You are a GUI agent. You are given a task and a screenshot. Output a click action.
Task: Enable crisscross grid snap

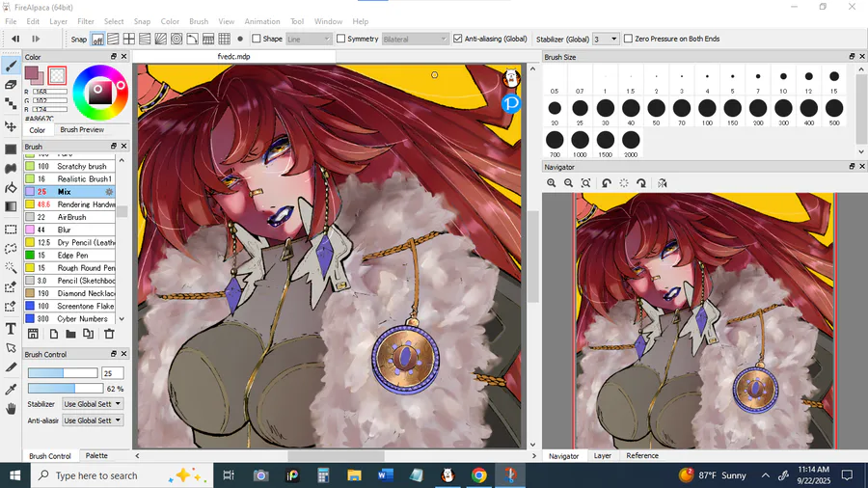[129, 39]
